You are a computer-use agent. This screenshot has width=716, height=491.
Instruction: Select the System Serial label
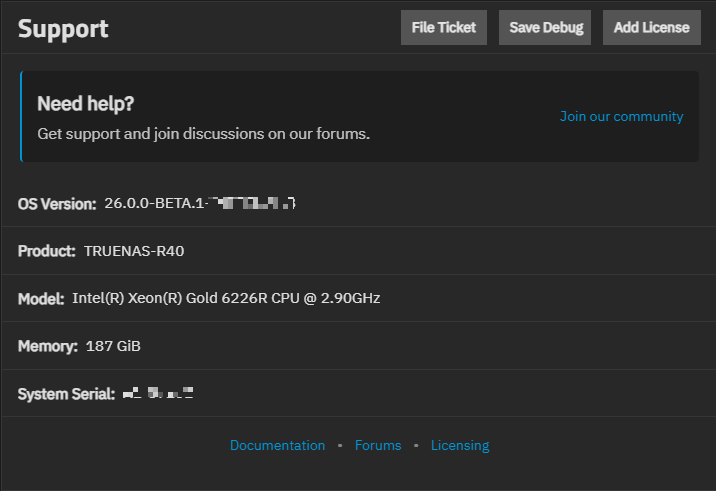[66, 394]
